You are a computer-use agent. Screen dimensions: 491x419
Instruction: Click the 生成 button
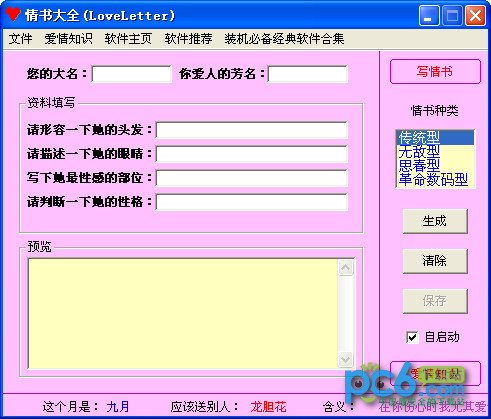[x=435, y=221]
